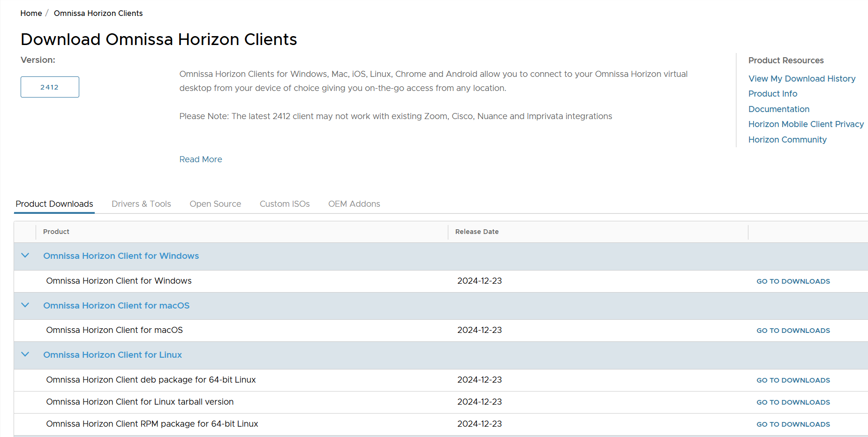Click the 2024-12-23 date in RPM package row
This screenshot has height=437, width=868.
pos(479,424)
